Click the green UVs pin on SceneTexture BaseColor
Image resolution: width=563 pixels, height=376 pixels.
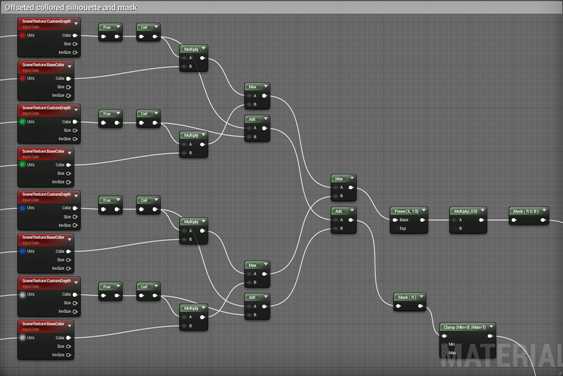click(22, 165)
